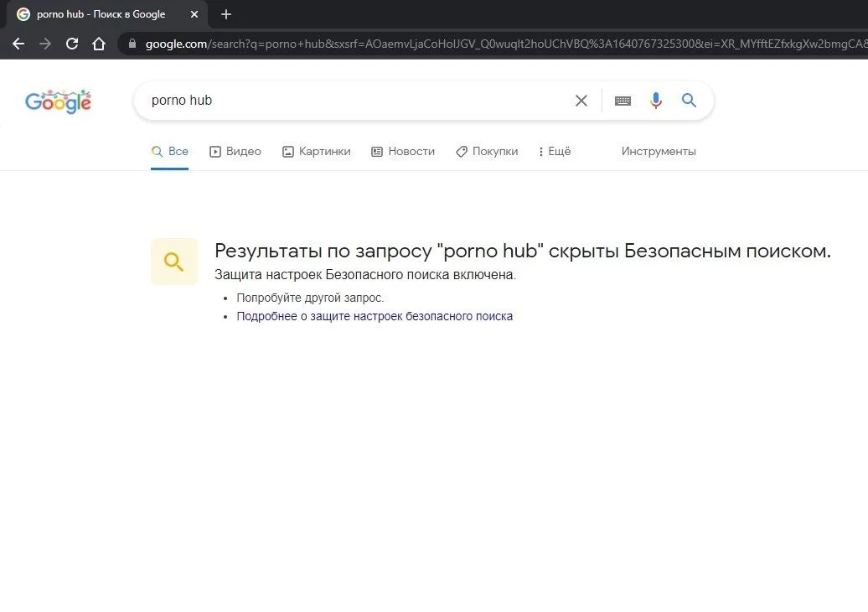Switch to the Видео tab
Image resolution: width=868 pixels, height=612 pixels.
(235, 151)
